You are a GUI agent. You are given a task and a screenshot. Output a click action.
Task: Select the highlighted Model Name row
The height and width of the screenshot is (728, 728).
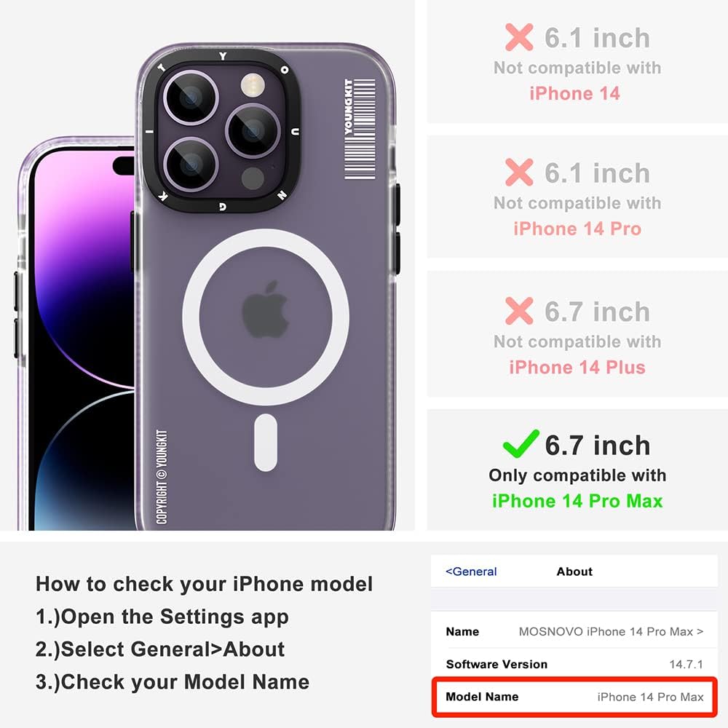click(x=574, y=697)
